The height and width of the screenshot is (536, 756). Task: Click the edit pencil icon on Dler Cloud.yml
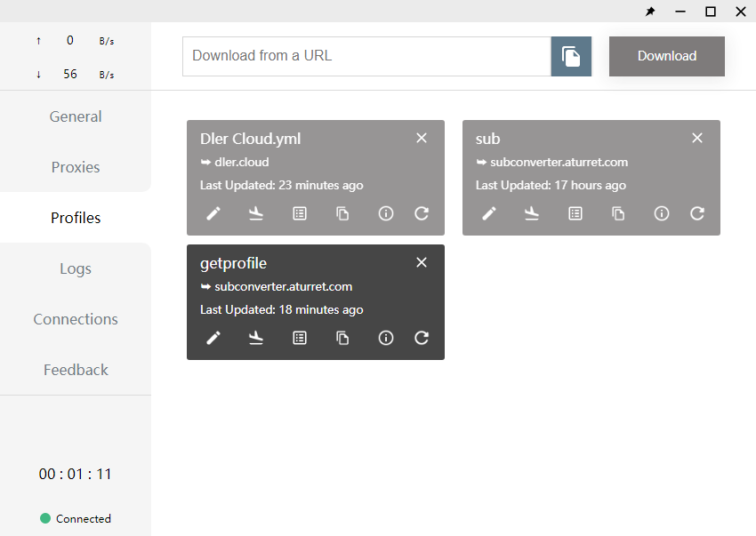pyautogui.click(x=213, y=213)
